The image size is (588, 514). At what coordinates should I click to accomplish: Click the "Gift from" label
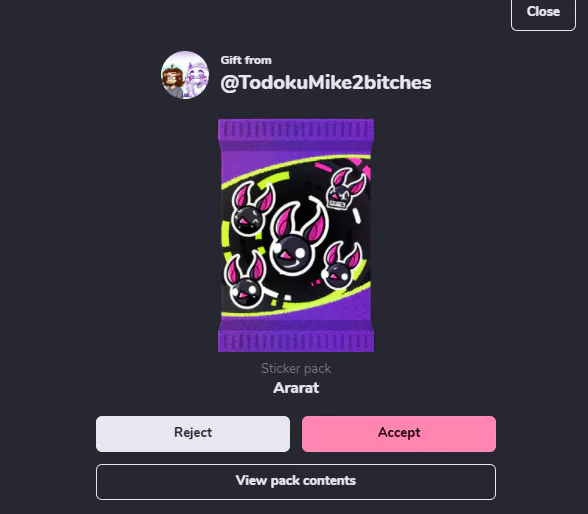coord(246,60)
